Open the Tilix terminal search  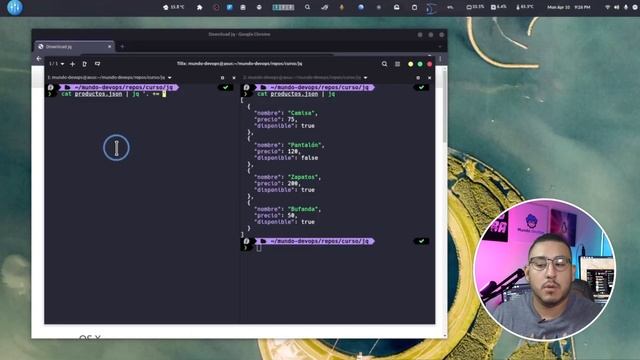point(384,64)
